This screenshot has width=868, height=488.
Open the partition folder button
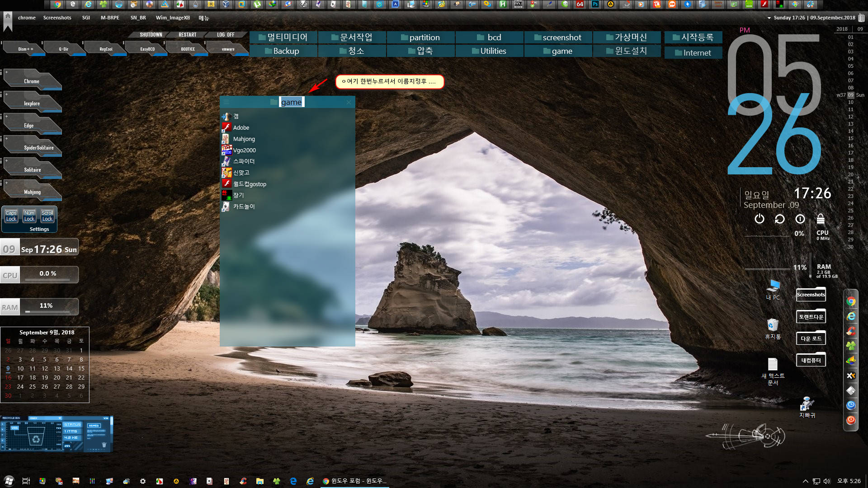click(x=421, y=37)
